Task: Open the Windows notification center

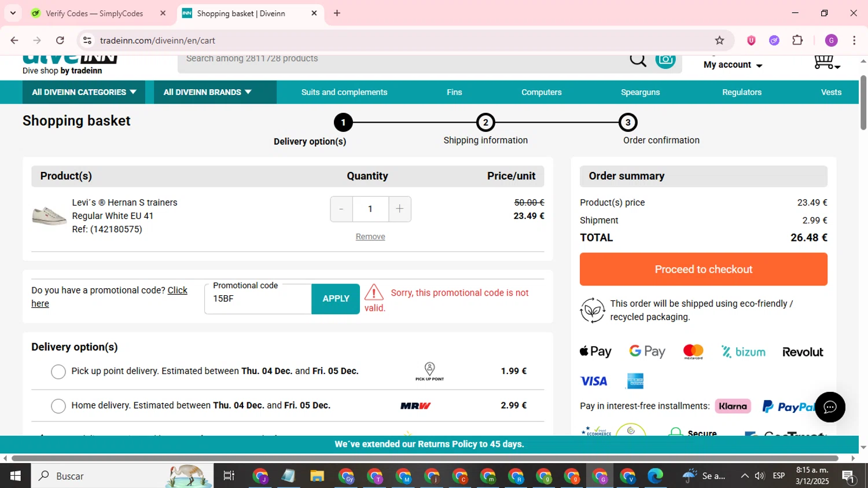Action: (849, 476)
